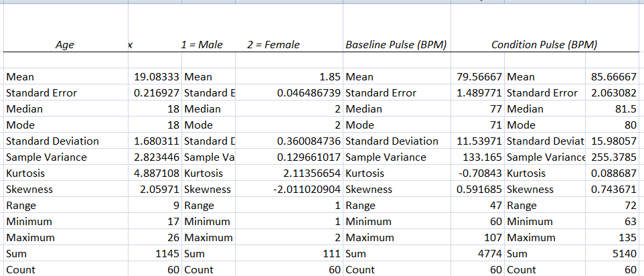
Task: Click Baseline maximum value 107
Action: click(x=493, y=238)
